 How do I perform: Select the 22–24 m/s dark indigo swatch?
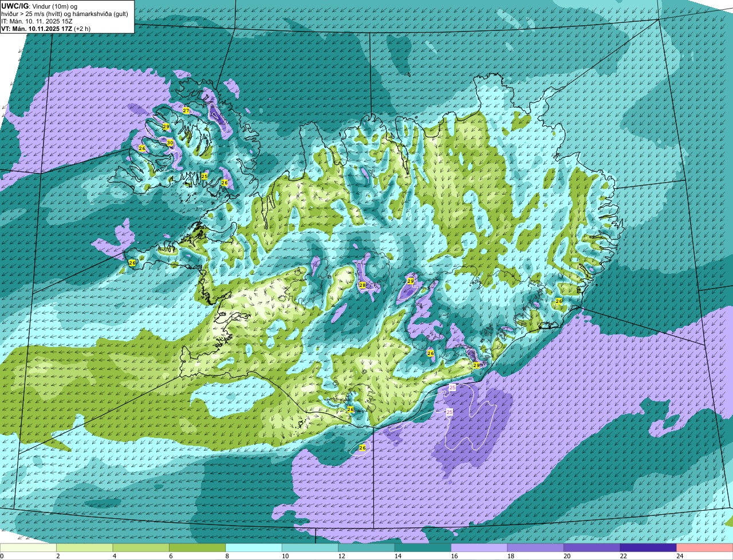648,547
